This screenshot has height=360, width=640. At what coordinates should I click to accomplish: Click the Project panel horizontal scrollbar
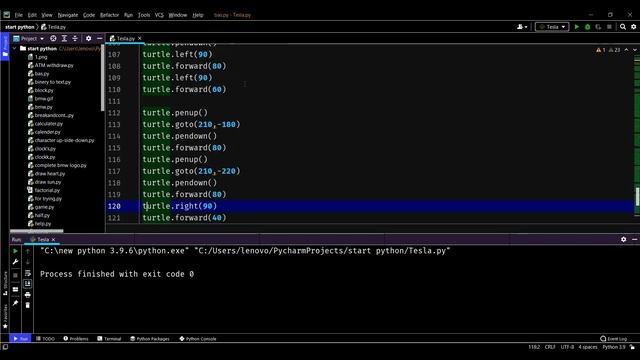coord(37,231)
